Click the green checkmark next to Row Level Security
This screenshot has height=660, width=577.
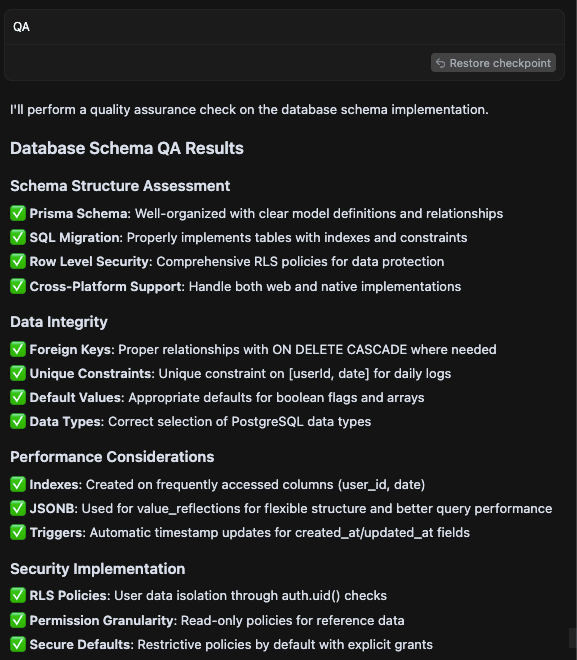coord(18,261)
